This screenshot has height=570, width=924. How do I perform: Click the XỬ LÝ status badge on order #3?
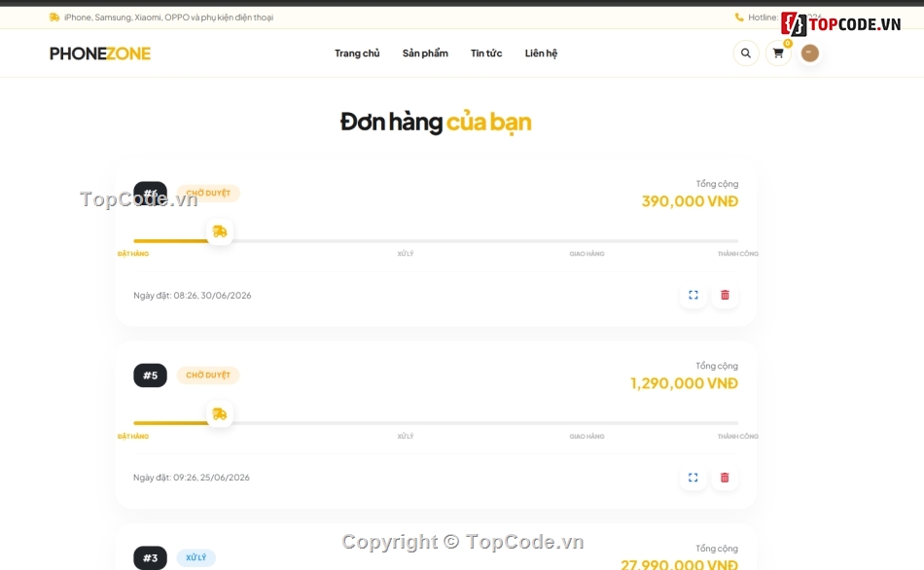196,557
